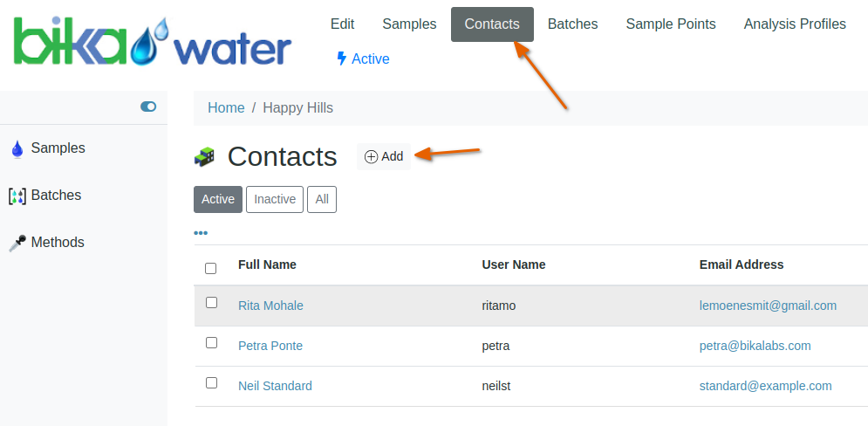Click the Methods microscope icon
Screen dimensions: 868x426
point(17,244)
